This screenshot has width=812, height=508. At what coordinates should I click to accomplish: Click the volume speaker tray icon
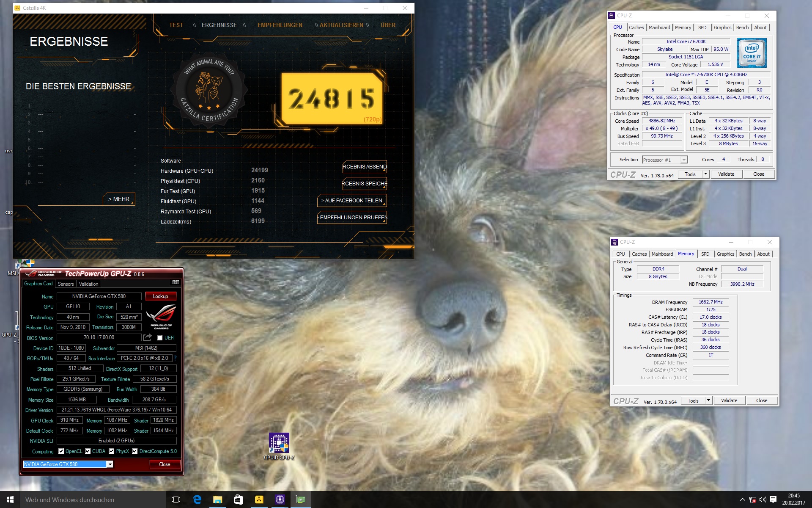(x=763, y=500)
